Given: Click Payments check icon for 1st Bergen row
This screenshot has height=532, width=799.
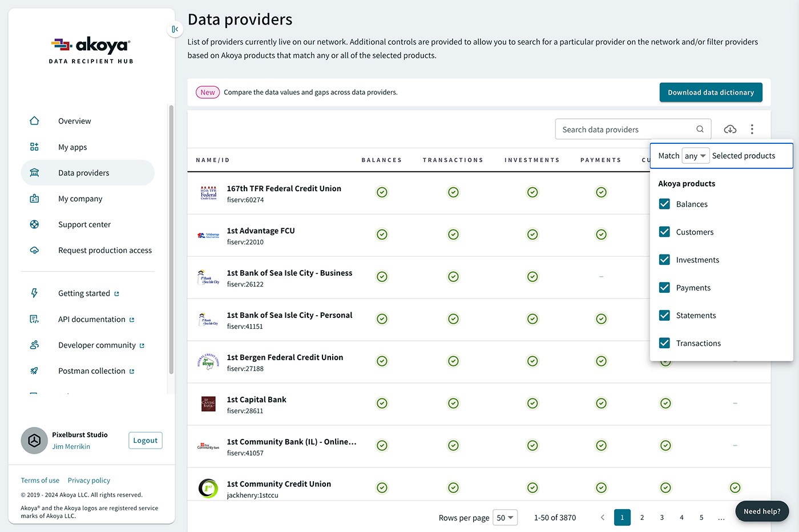Looking at the screenshot, I should pyautogui.click(x=601, y=361).
